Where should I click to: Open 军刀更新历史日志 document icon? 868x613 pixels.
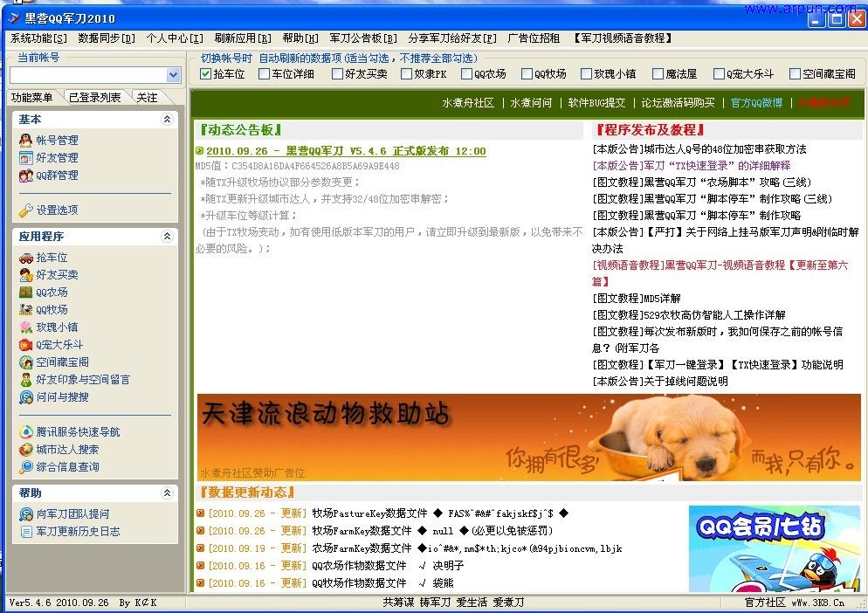click(26, 532)
